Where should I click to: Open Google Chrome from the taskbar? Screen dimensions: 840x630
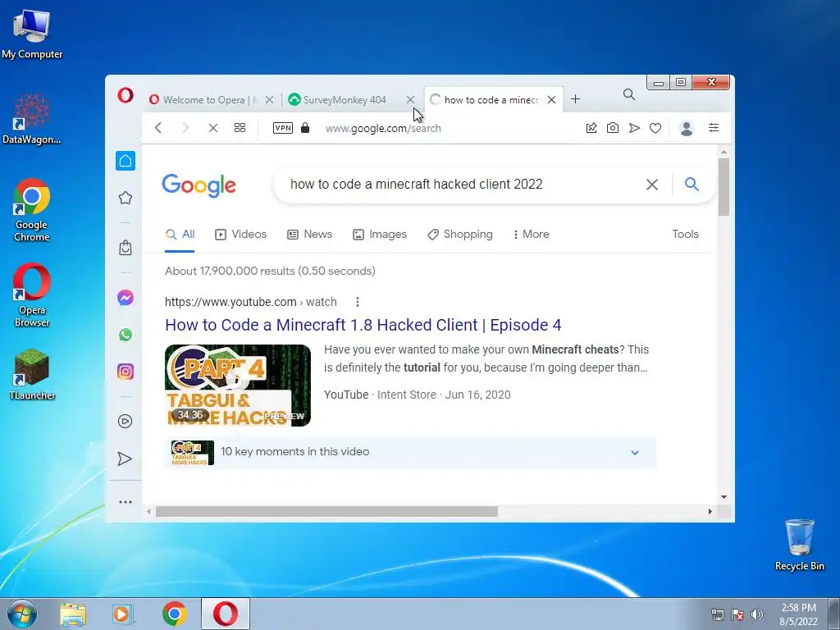pos(175,614)
